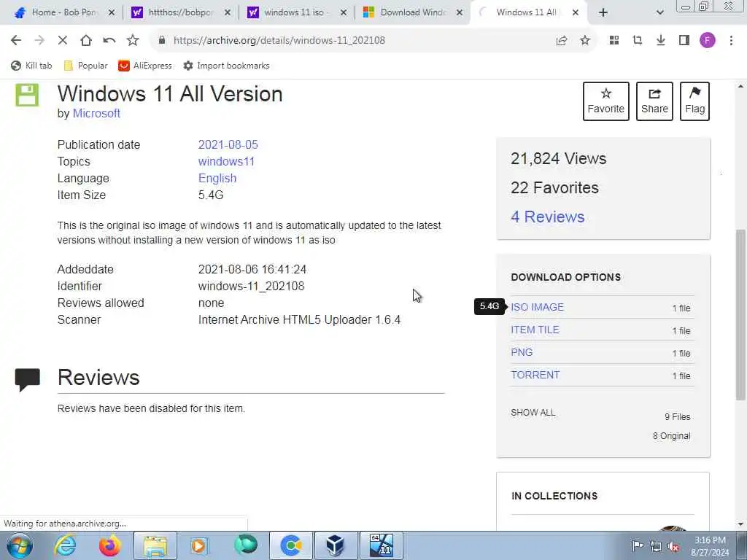The width and height of the screenshot is (747, 560).
Task: Open the AliExpress bookmark
Action: click(x=145, y=66)
